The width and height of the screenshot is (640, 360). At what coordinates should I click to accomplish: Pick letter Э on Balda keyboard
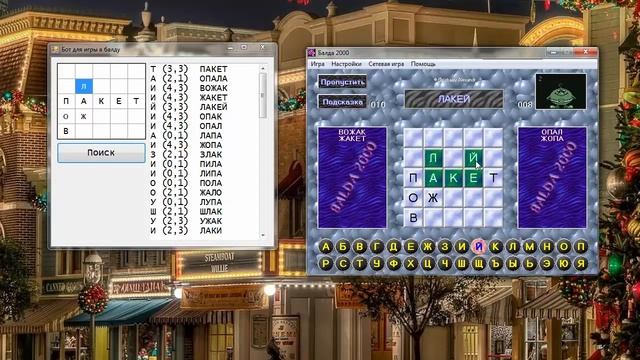pyautogui.click(x=547, y=264)
